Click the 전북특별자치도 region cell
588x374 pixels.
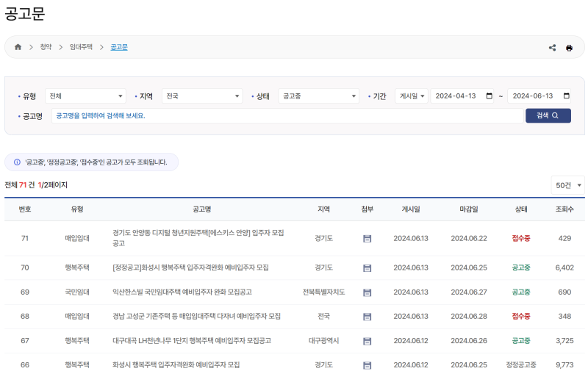point(323,292)
